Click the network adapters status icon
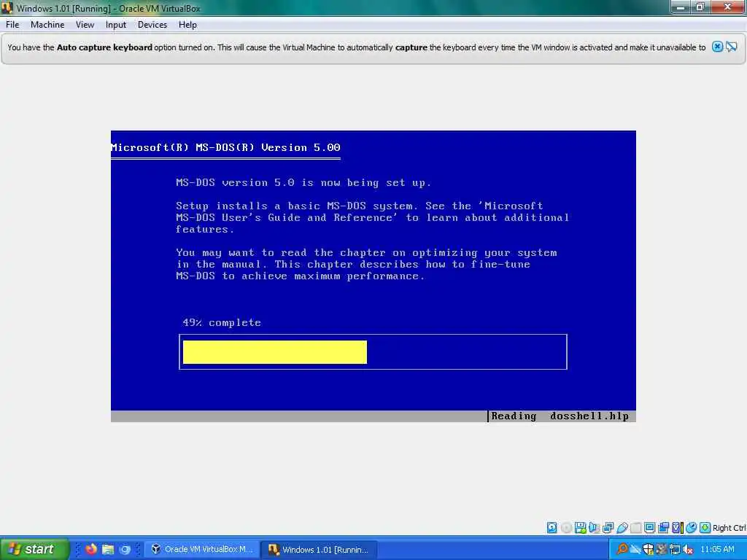This screenshot has width=747, height=560. [x=608, y=528]
